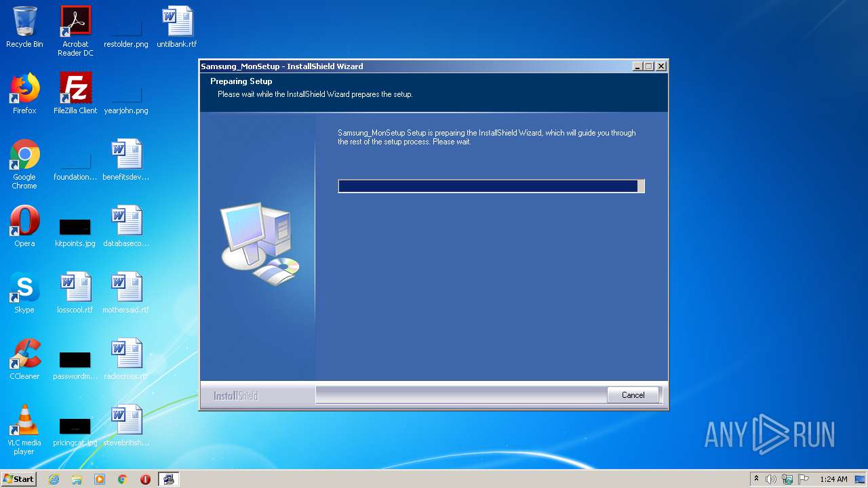Open the network tray icon

[x=787, y=479]
